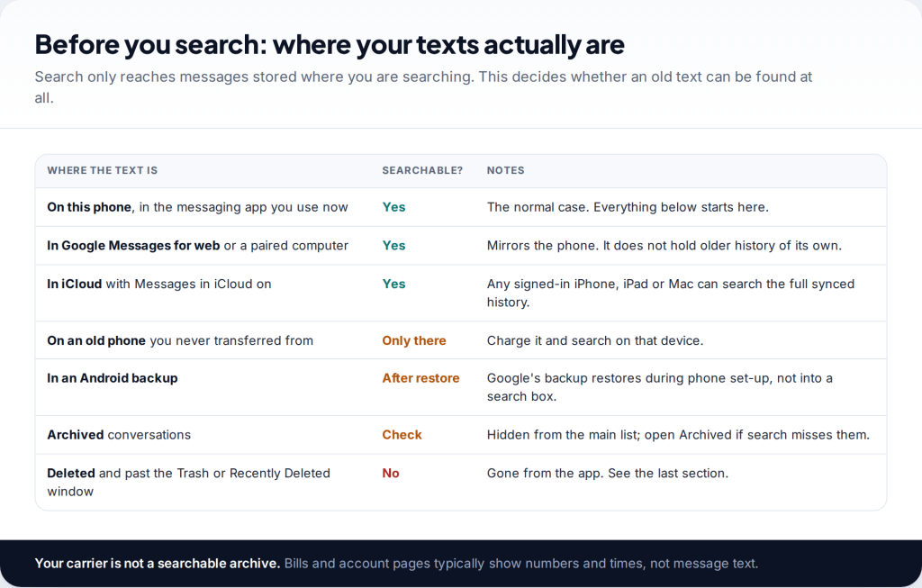The height and width of the screenshot is (588, 922).
Task: Select the 'Archived conversations' row label
Action: coord(119,435)
